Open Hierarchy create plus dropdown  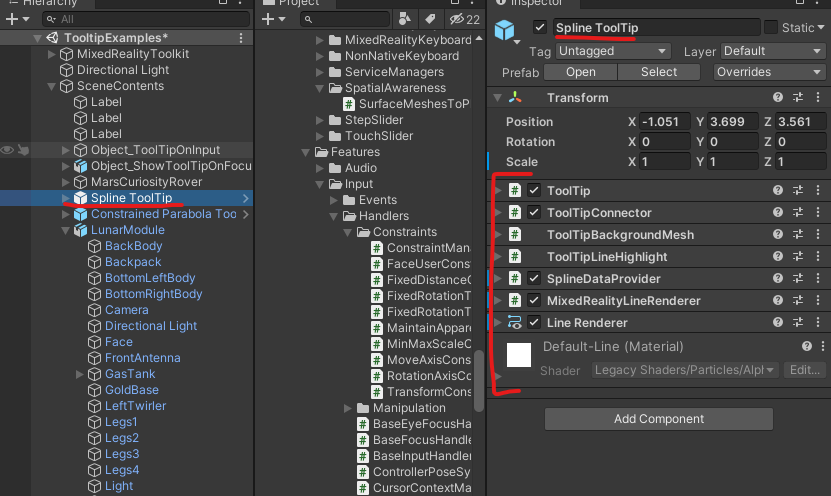(x=17, y=19)
